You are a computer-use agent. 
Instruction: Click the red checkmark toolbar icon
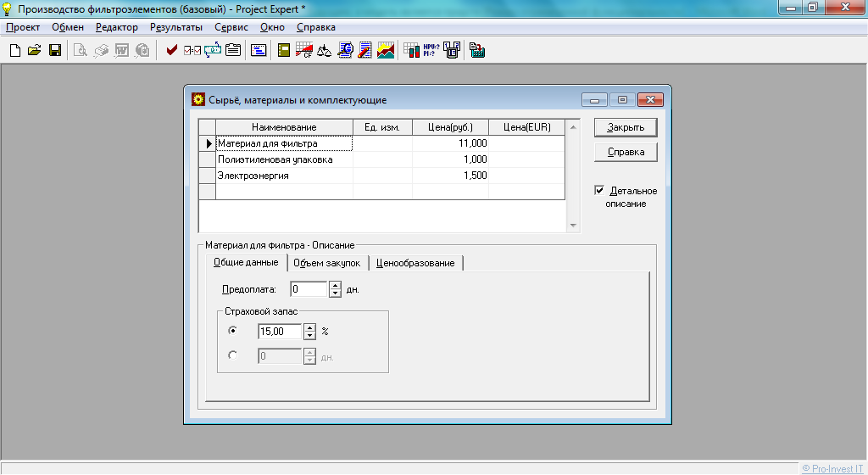pos(171,50)
